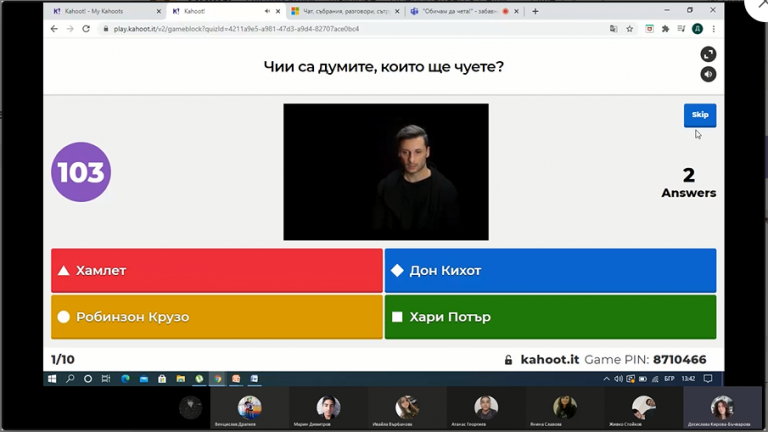The height and width of the screenshot is (432, 768).
Task: Close the My Kahoots tab
Action: [x=158, y=11]
